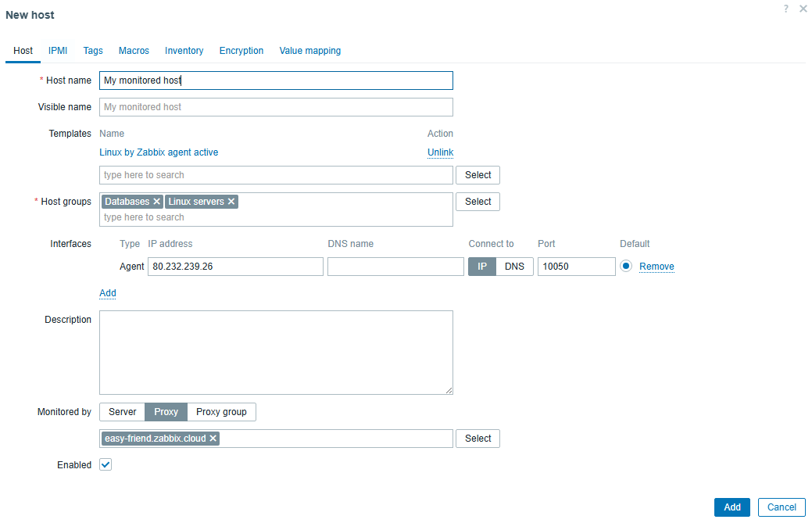This screenshot has width=812, height=523.
Task: Toggle the Enabled checkbox
Action: point(106,465)
